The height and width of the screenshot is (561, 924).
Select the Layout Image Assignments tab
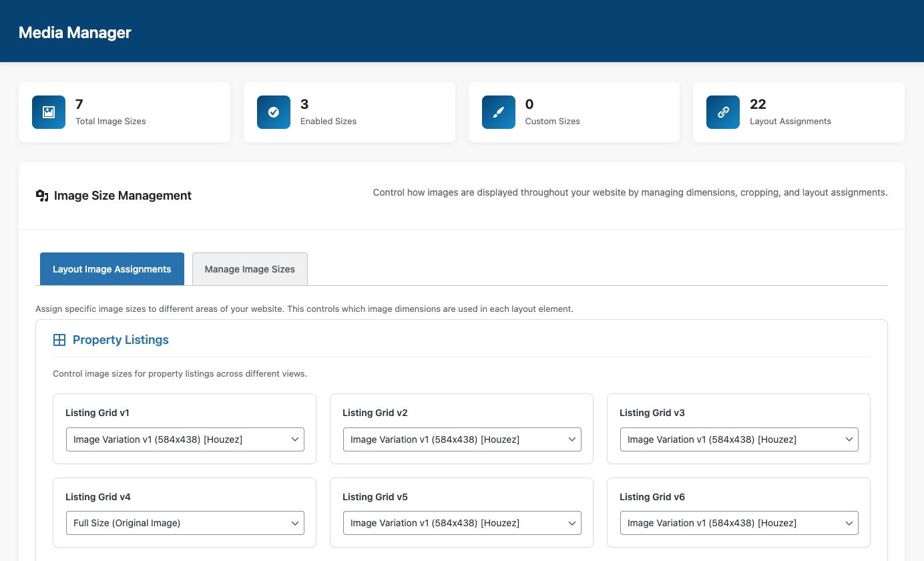[x=112, y=269]
